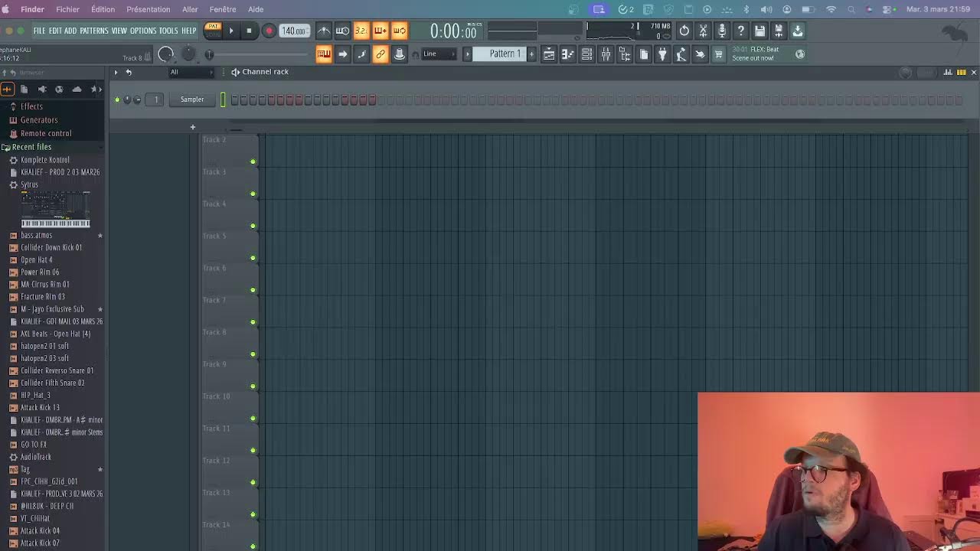Open the TOOLS menu

[x=168, y=31]
